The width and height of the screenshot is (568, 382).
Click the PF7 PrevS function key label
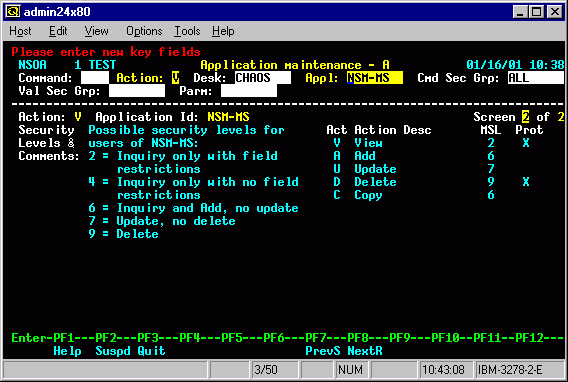(323, 351)
